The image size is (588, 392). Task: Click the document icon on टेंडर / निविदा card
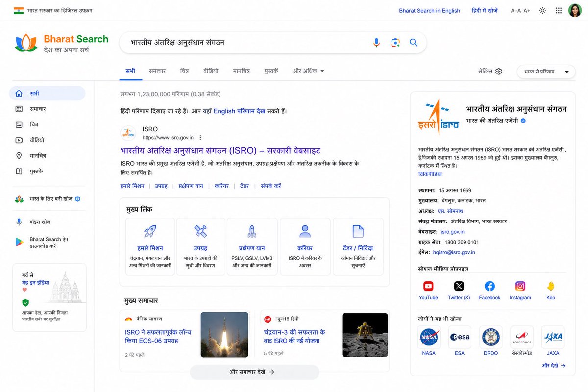358,231
